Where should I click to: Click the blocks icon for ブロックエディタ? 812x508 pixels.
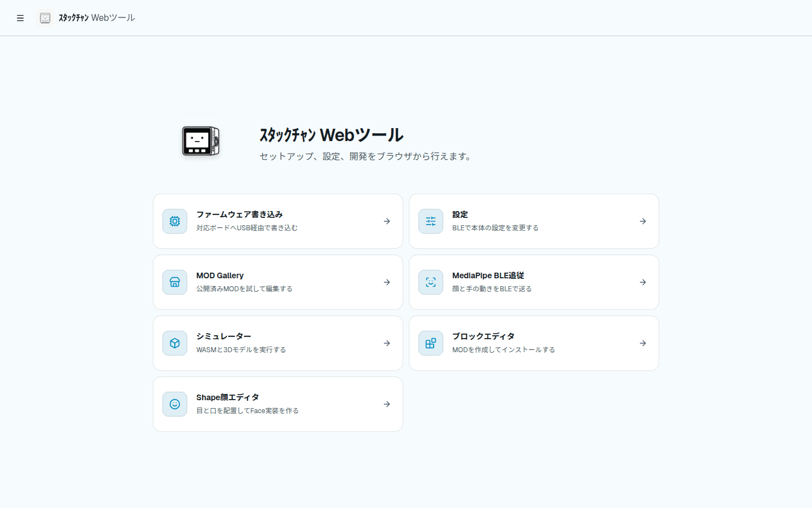(x=431, y=343)
